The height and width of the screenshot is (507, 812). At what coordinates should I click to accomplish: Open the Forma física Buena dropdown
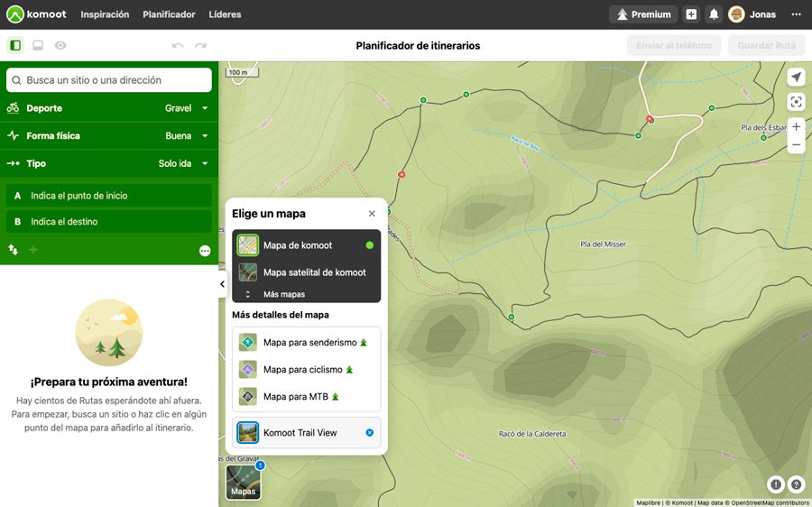(x=109, y=135)
